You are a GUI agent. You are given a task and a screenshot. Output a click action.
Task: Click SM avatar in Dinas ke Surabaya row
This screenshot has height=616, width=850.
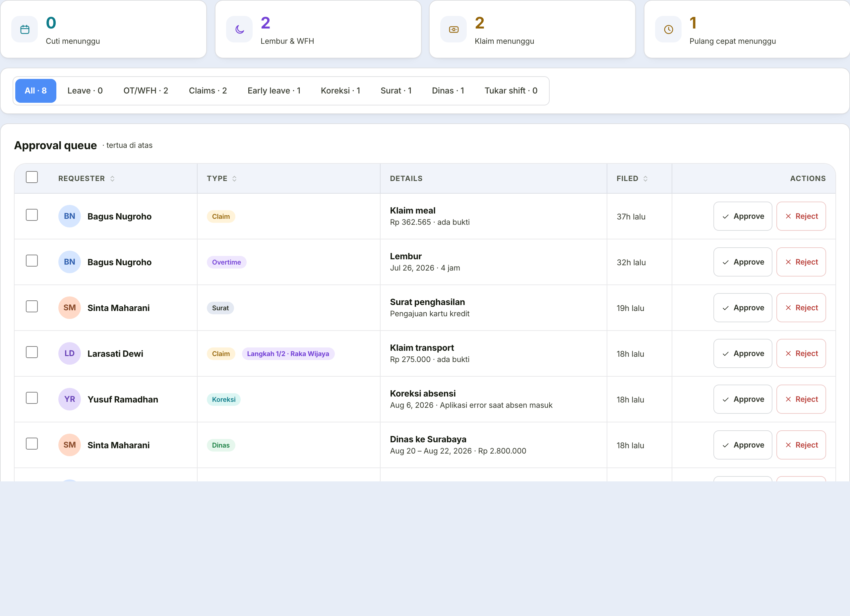coord(69,445)
